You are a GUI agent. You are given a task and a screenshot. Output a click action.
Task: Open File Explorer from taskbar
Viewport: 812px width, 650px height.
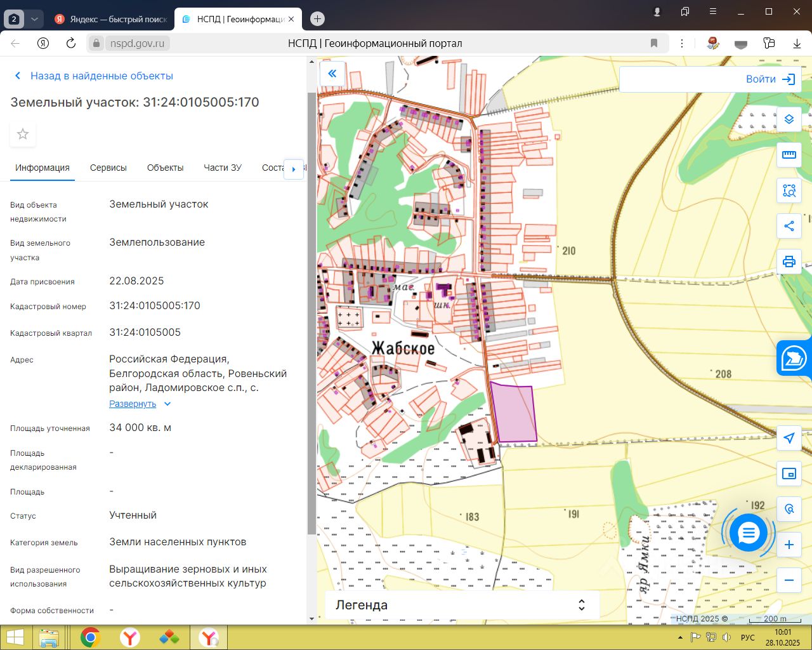49,637
